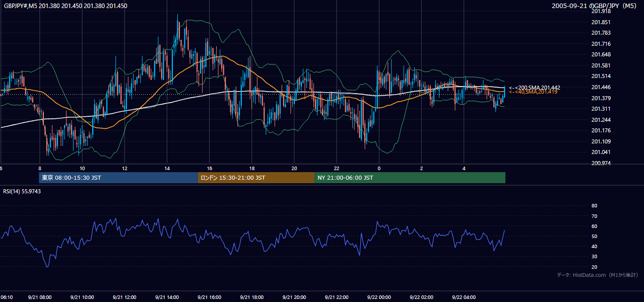Click price axis label 201.851

(601, 22)
